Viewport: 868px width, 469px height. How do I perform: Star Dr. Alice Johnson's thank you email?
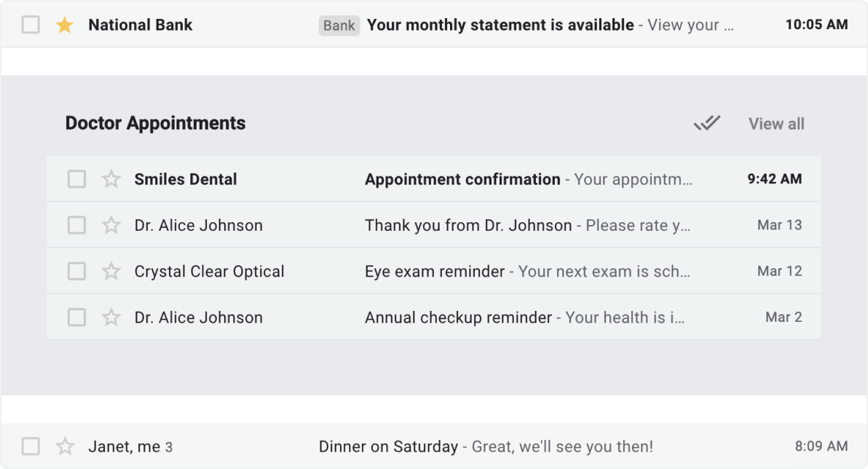coord(111,225)
